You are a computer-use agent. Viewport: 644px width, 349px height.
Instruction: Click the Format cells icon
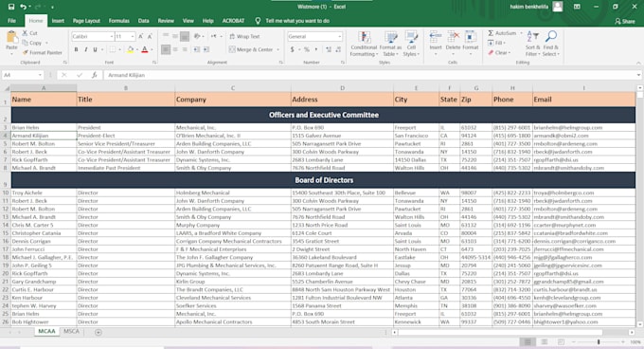tap(471, 37)
